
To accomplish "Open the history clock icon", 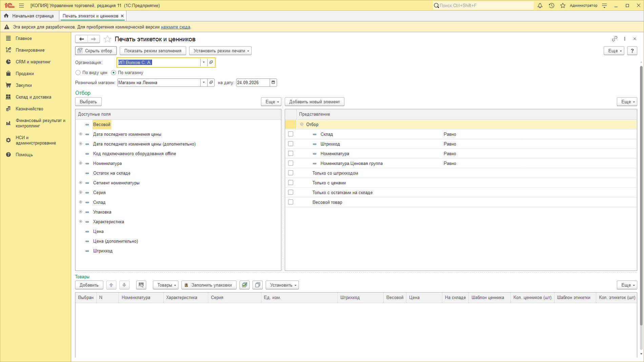I will click(551, 5).
